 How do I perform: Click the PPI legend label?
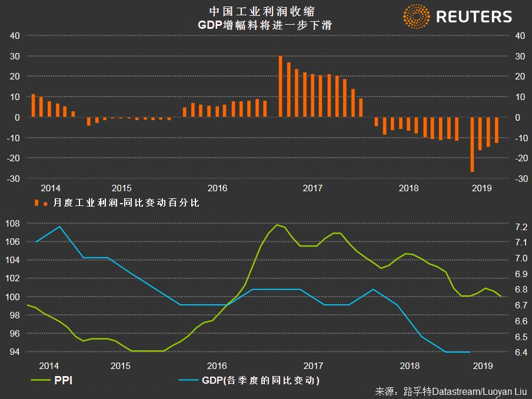(x=63, y=380)
